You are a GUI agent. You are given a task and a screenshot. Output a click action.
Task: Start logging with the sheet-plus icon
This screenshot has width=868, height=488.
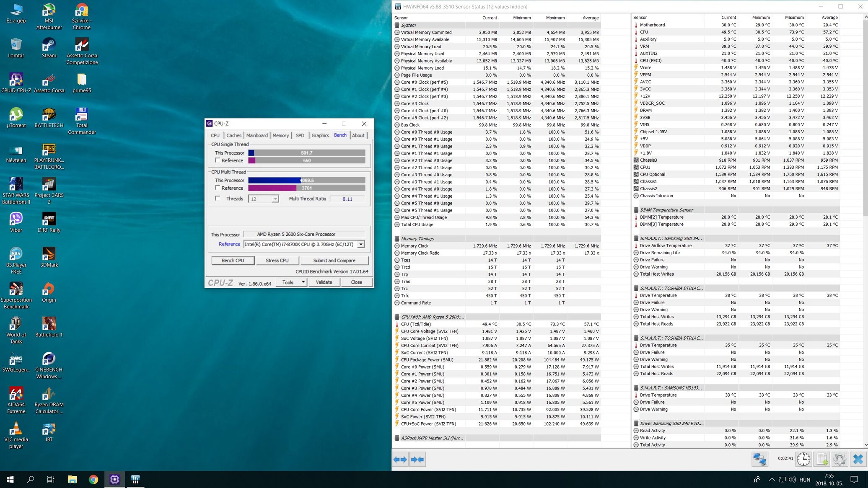822,459
